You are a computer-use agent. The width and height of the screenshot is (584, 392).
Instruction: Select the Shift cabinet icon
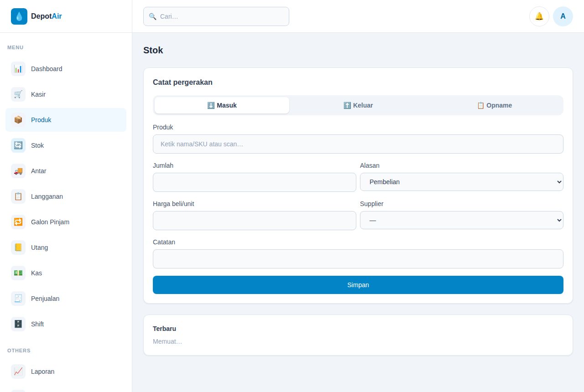[18, 324]
